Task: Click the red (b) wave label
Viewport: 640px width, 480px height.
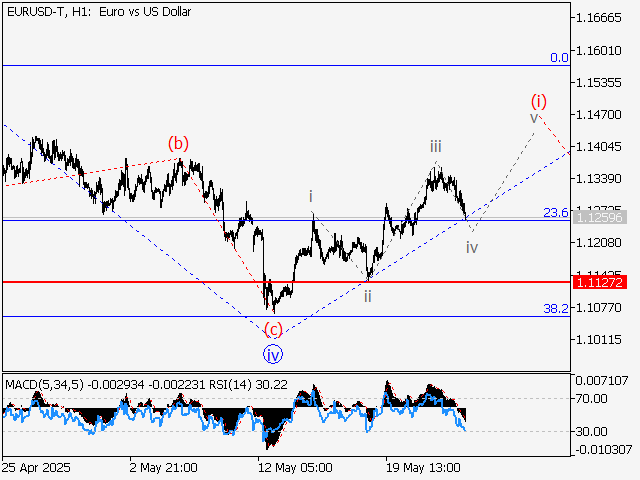Action: (x=178, y=143)
